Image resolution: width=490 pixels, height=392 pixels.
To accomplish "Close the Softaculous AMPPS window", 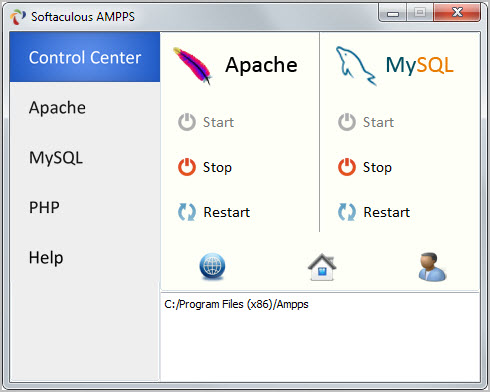I will point(457,13).
